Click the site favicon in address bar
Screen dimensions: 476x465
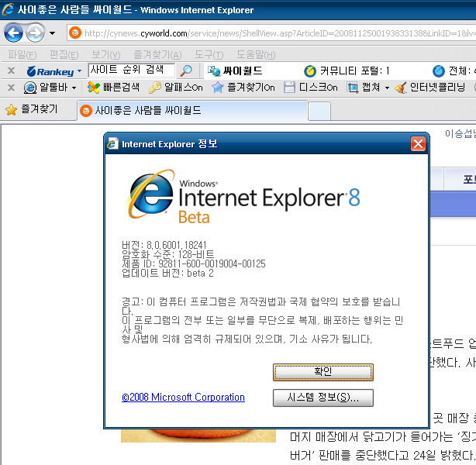point(75,33)
